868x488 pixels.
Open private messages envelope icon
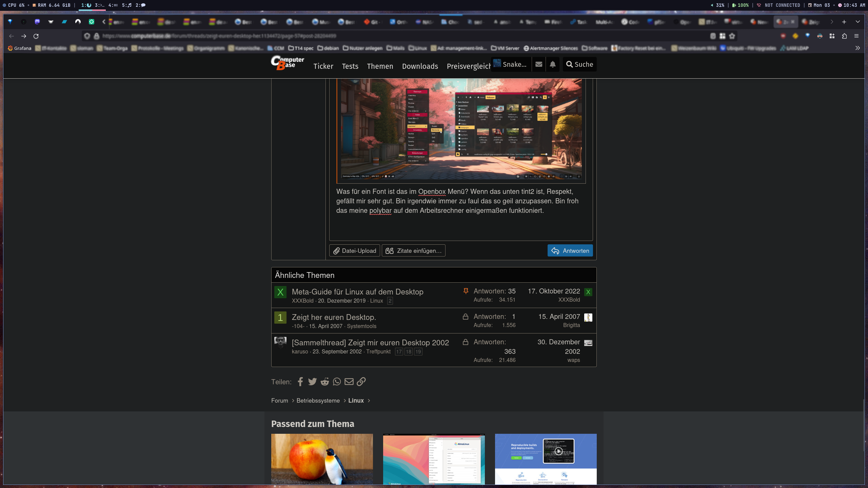[538, 64]
